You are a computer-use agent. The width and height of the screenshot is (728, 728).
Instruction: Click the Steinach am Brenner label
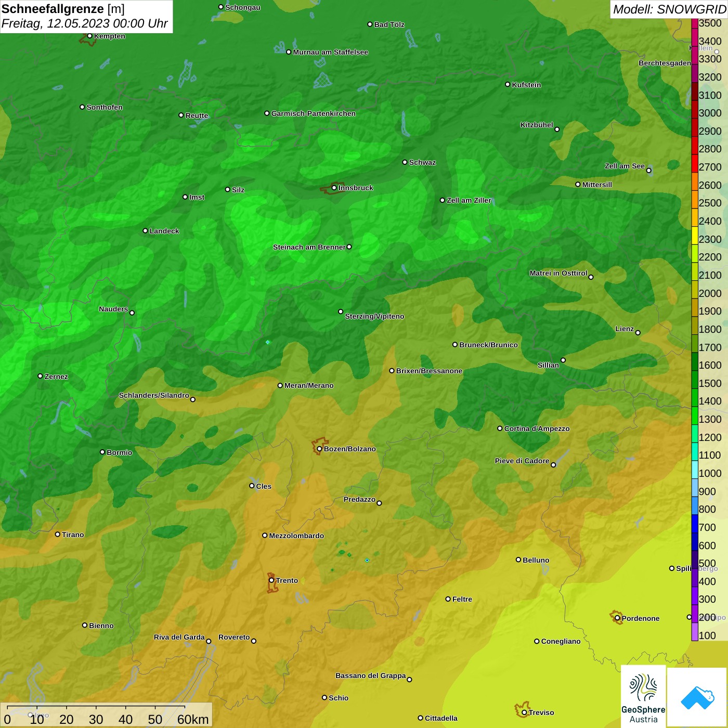[309, 247]
